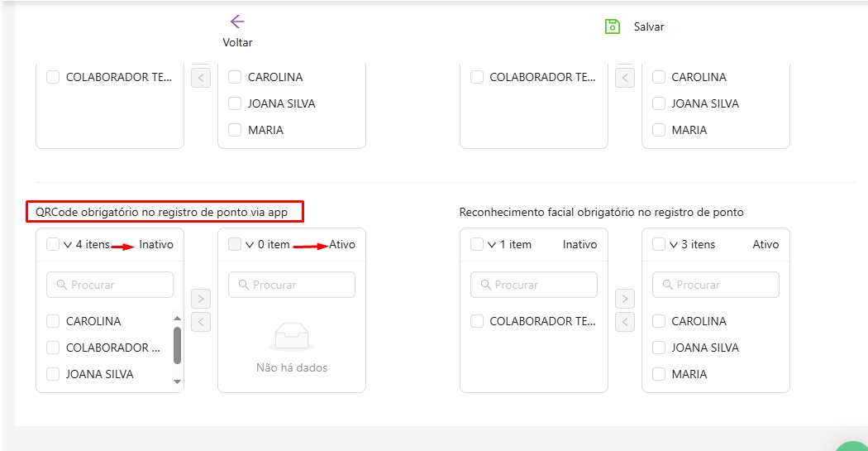
Task: Tick JOANA SILVA in the QRCode Inativo list
Action: click(53, 374)
